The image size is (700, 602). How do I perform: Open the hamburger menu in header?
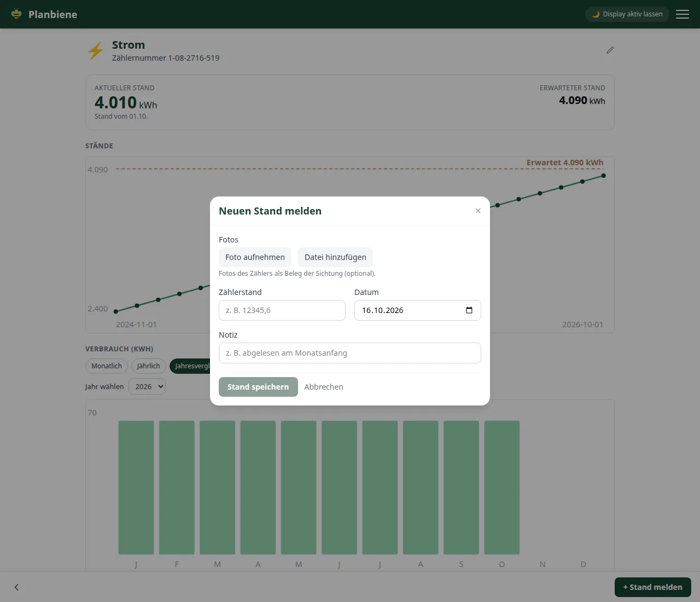click(682, 14)
